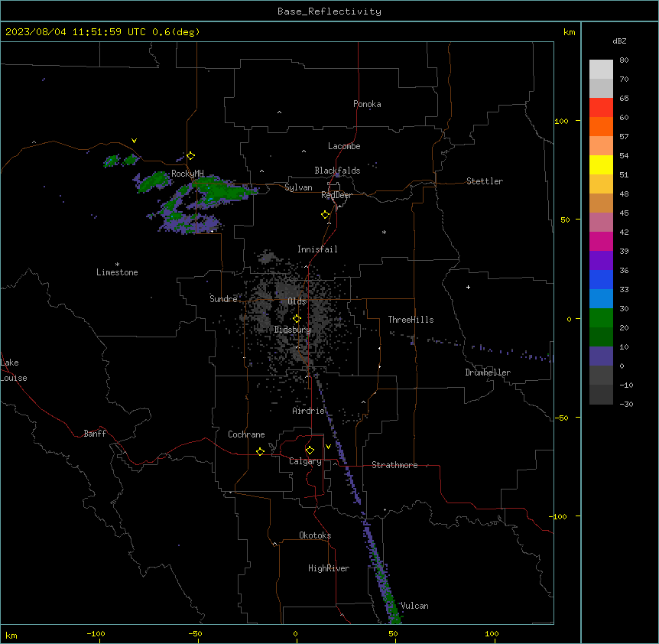Click the Drumheller label
The image size is (659, 644).
coord(488,372)
